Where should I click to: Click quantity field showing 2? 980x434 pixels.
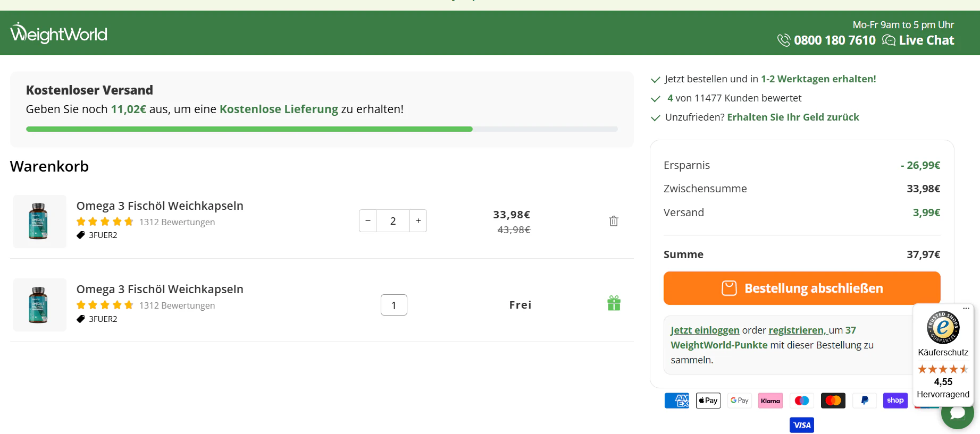tap(393, 221)
